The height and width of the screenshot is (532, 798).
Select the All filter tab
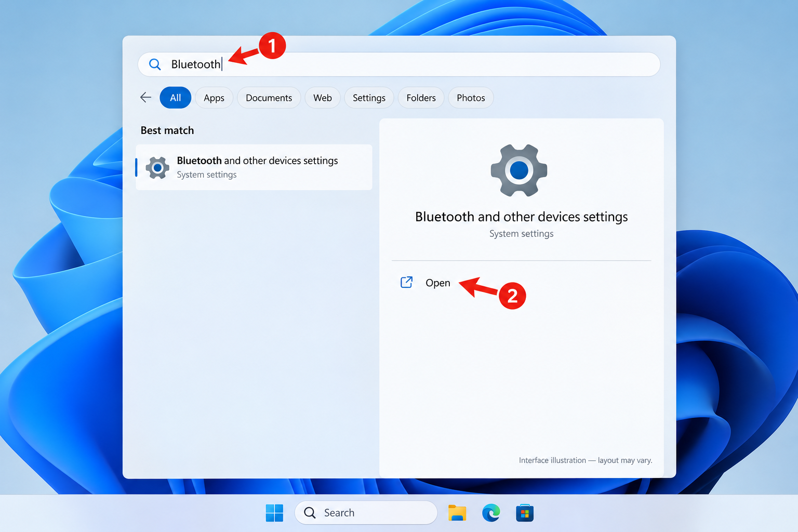coord(176,98)
